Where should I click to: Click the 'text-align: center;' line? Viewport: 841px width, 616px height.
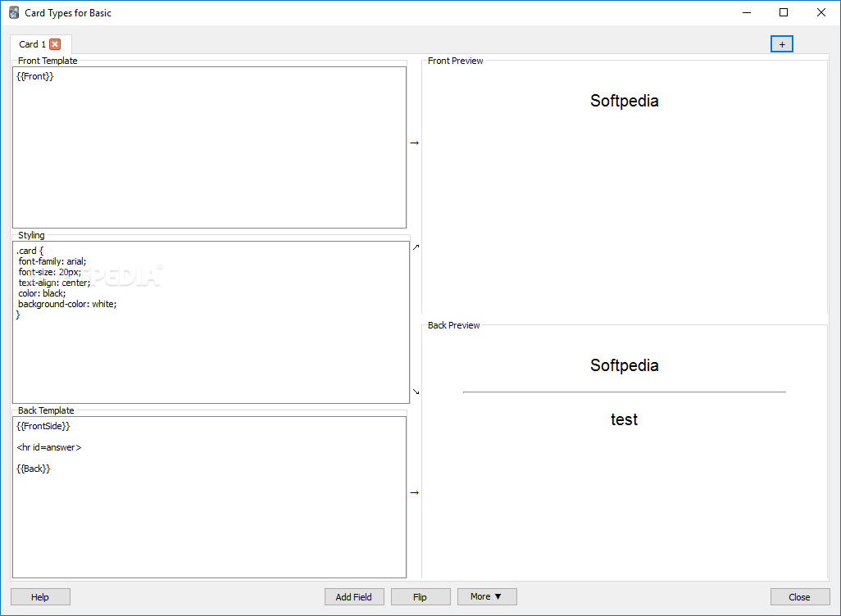[x=54, y=283]
